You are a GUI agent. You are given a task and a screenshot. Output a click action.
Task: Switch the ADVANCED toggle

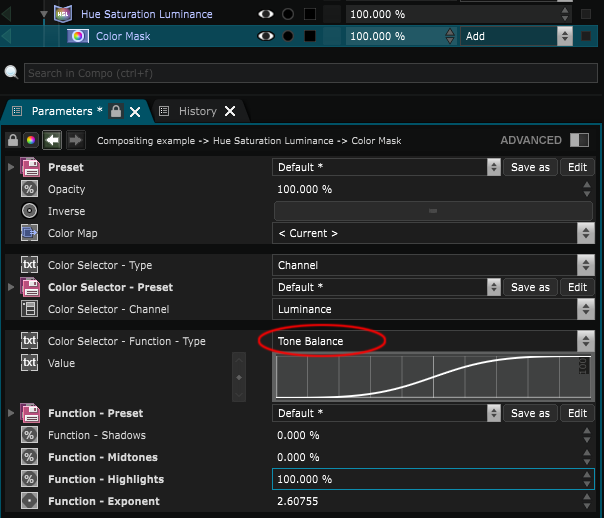coord(579,140)
